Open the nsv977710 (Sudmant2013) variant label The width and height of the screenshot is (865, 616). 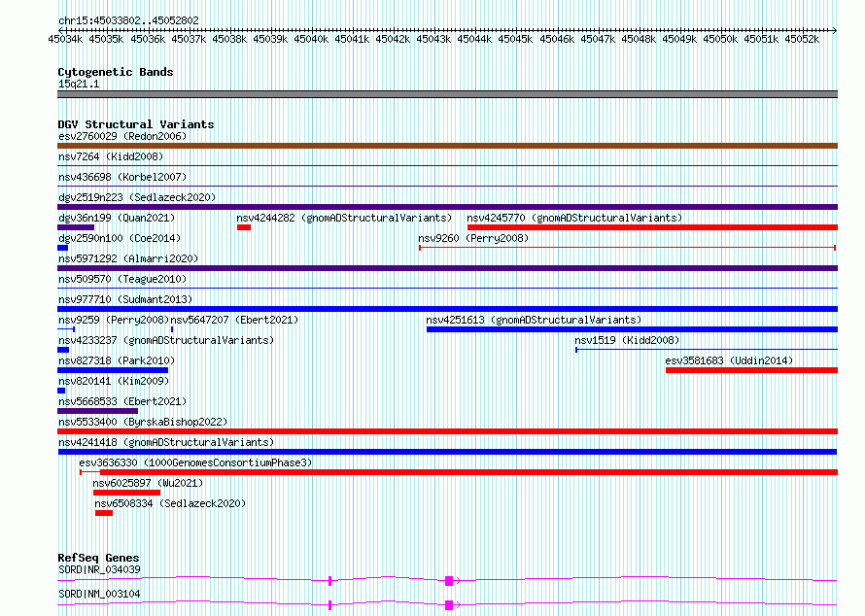pos(125,299)
